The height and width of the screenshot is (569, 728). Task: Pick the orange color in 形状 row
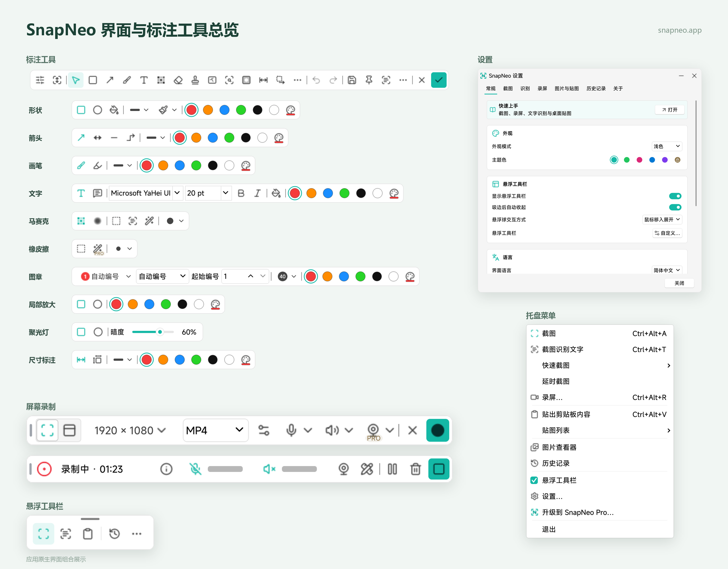pos(208,110)
